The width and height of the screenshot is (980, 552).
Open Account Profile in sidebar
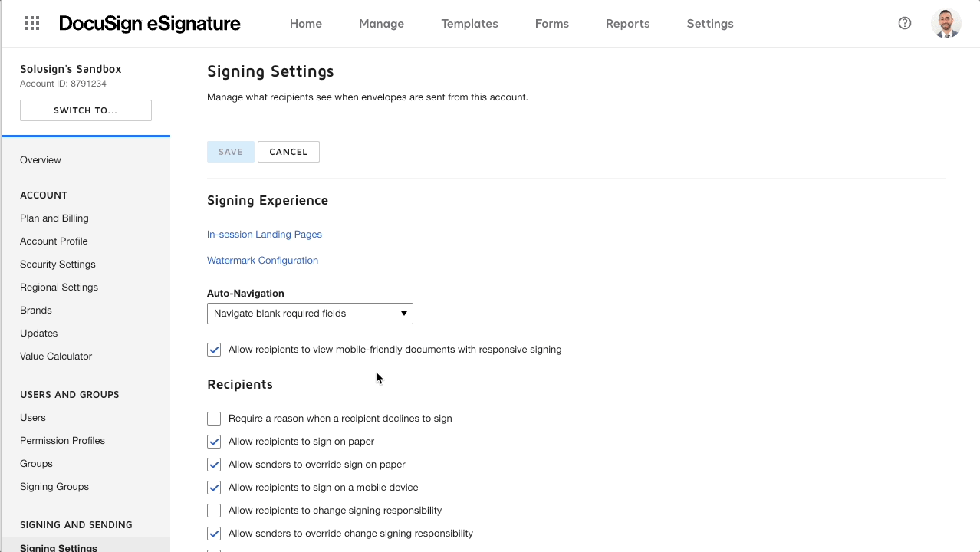pyautogui.click(x=54, y=242)
